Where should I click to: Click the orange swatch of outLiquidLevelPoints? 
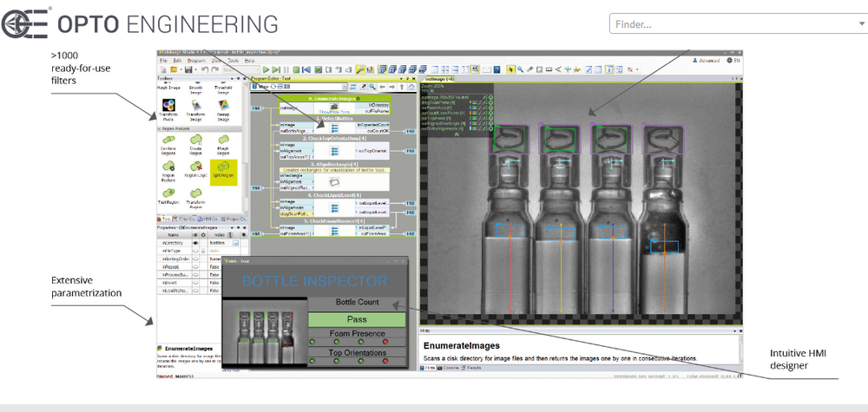[470, 113]
